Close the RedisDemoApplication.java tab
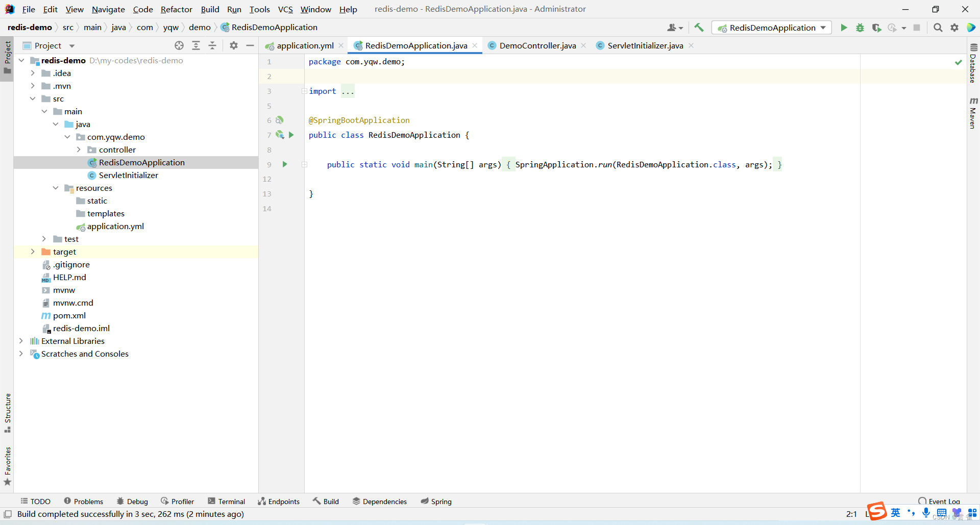980x525 pixels. [475, 45]
